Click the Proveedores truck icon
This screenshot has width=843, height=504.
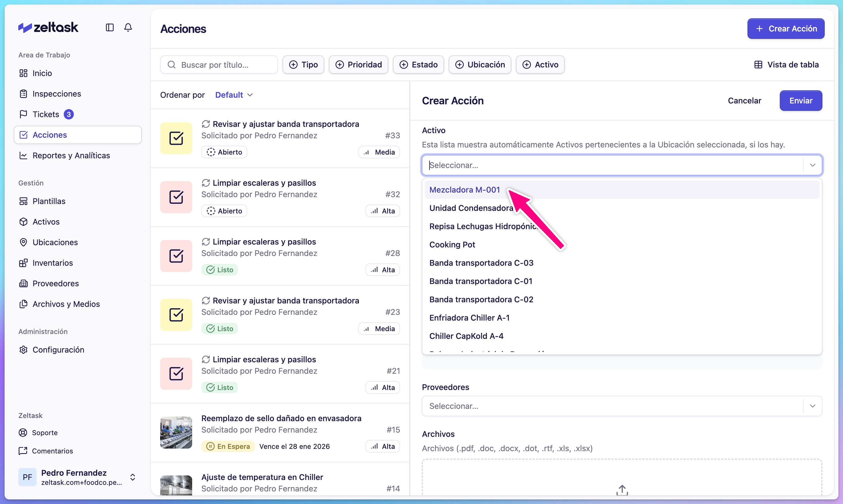point(23,283)
